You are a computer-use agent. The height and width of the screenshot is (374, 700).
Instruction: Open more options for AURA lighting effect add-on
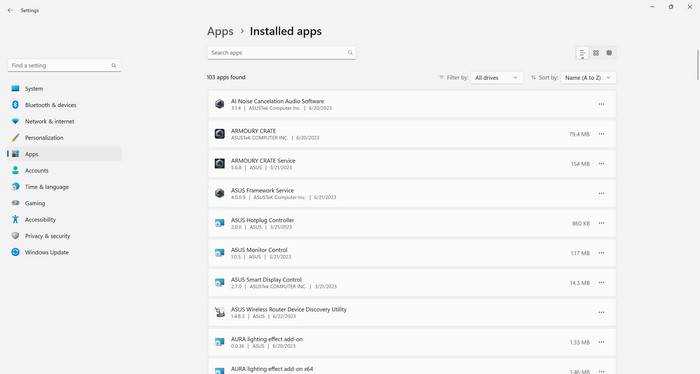601,342
